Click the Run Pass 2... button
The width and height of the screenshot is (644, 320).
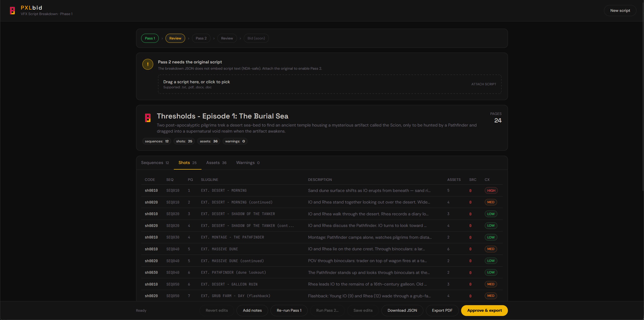pyautogui.click(x=327, y=310)
